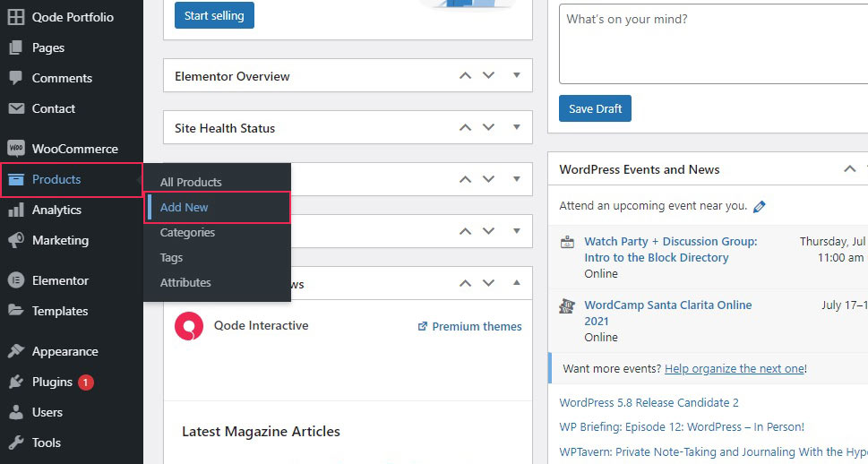Click Help organize the next one link

tap(735, 369)
